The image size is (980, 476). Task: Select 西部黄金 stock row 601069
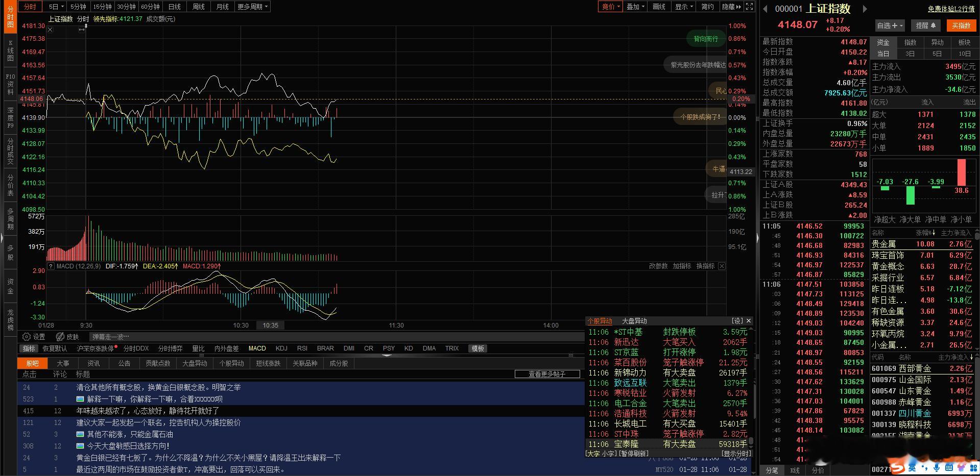click(922, 368)
